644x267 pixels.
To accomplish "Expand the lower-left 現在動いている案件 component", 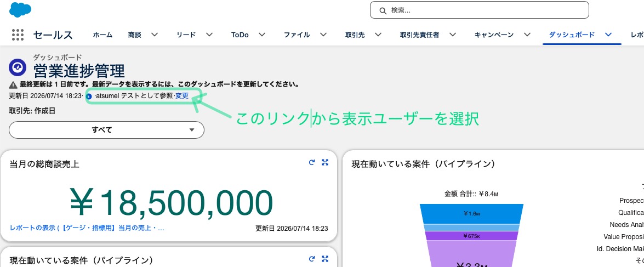I will pyautogui.click(x=325, y=259).
